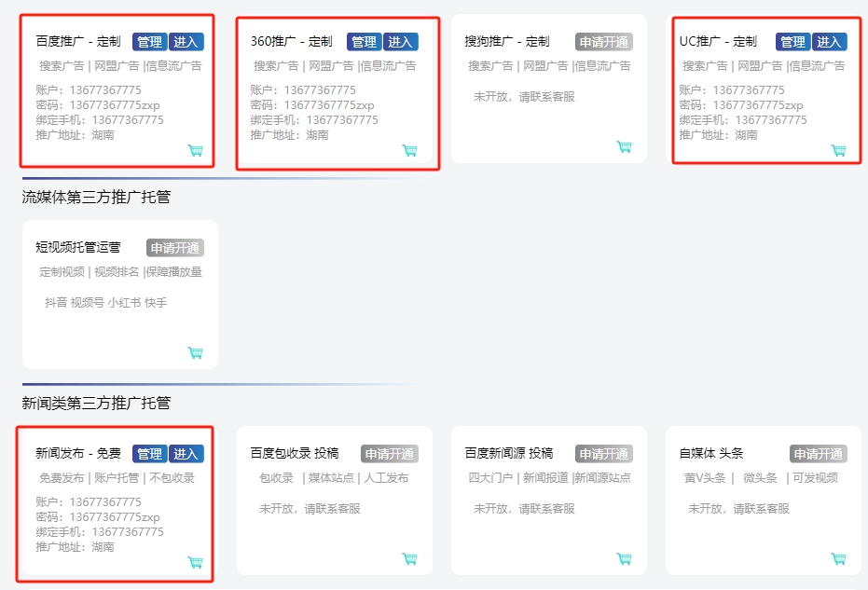This screenshot has width=868, height=590.
Task: Click the cart icon on UC推广 card
Action: point(839,150)
